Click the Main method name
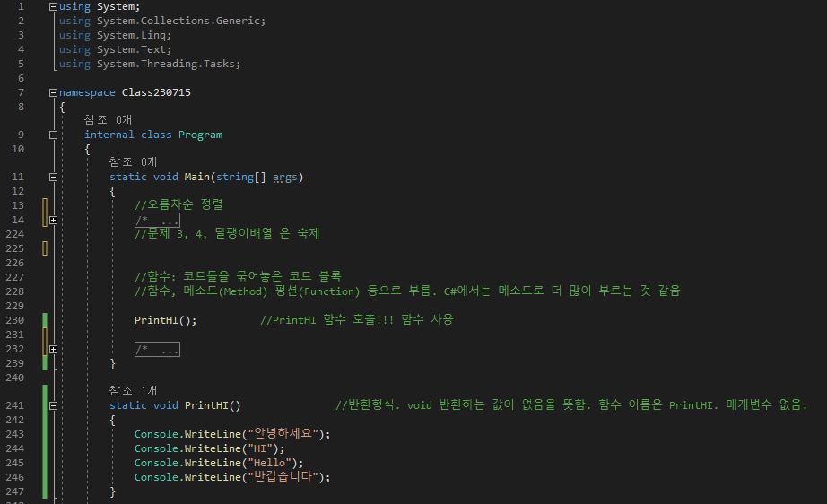Image resolution: width=827 pixels, height=504 pixels. (196, 177)
